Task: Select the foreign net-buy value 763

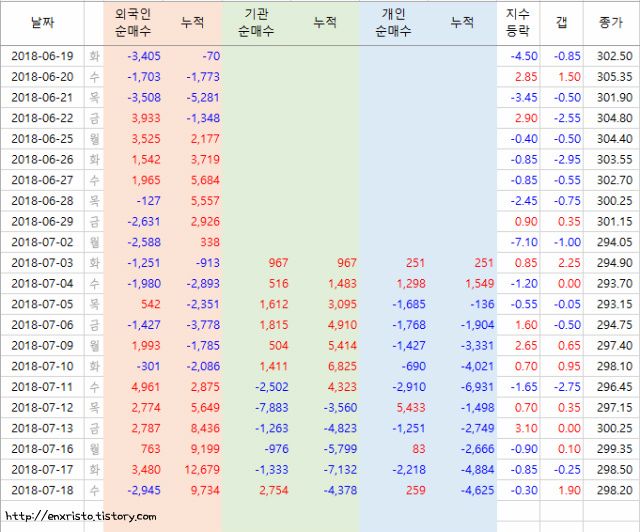Action: [151, 449]
